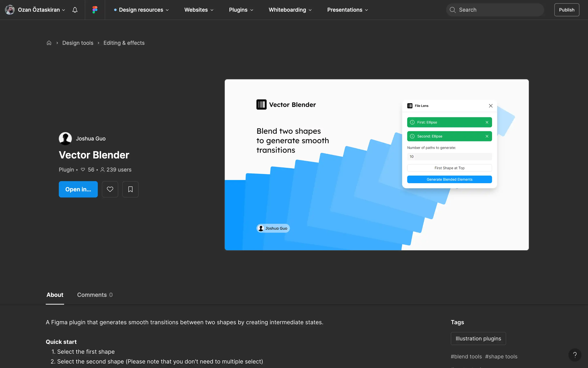Click the Joshua Guo badge in preview image
The image size is (588, 368).
pyautogui.click(x=273, y=228)
